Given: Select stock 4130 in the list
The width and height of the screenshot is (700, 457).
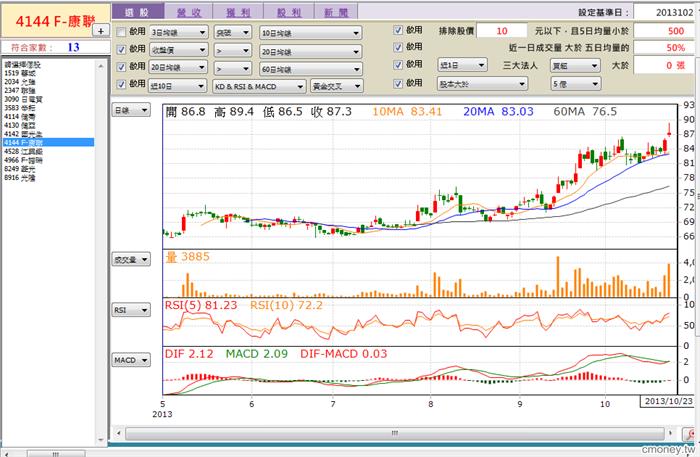Looking at the screenshot, I should (x=48, y=125).
